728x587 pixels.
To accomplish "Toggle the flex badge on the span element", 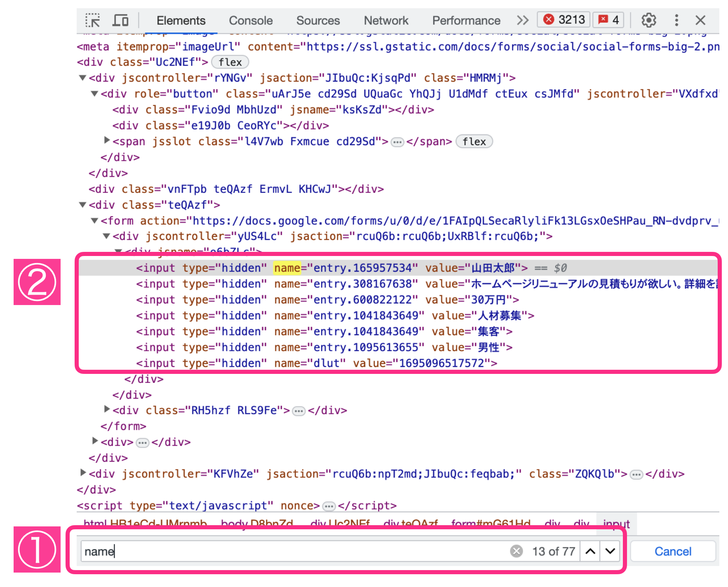I will tap(474, 141).
